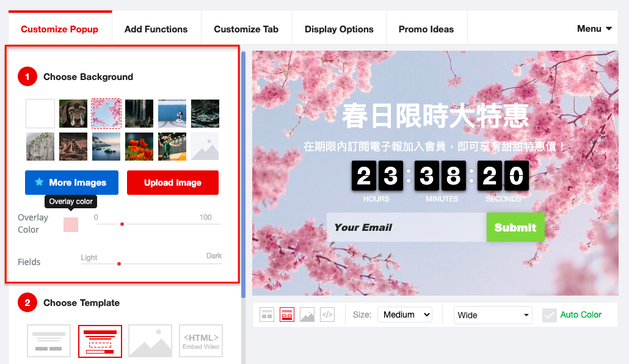The height and width of the screenshot is (364, 629).
Task: Click the popup headline 春日限時大特惠
Action: pyautogui.click(x=435, y=116)
